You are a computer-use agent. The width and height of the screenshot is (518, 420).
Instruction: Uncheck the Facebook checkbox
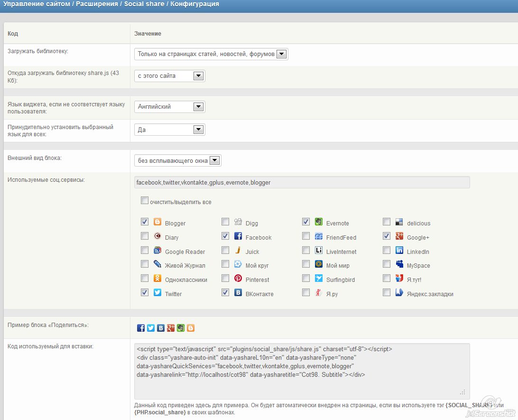[x=225, y=235]
